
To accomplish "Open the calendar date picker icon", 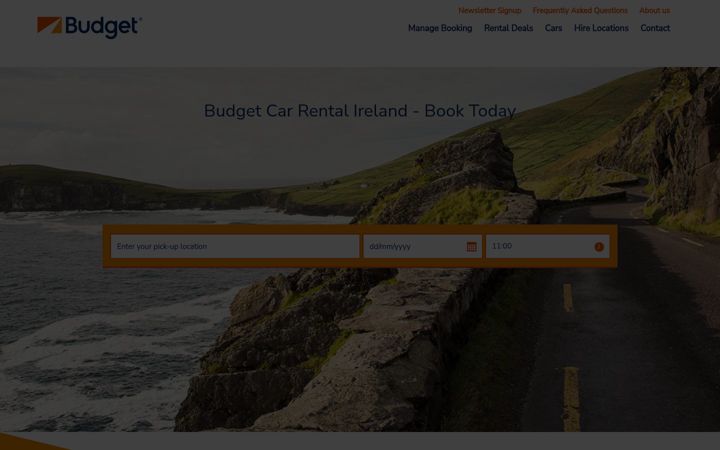I will [x=472, y=247].
